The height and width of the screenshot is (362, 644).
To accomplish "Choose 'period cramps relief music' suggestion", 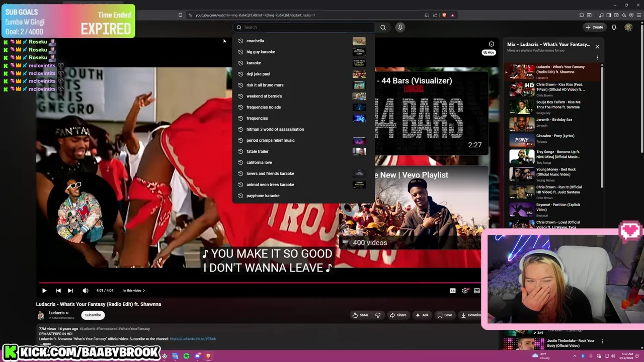I will point(303,140).
